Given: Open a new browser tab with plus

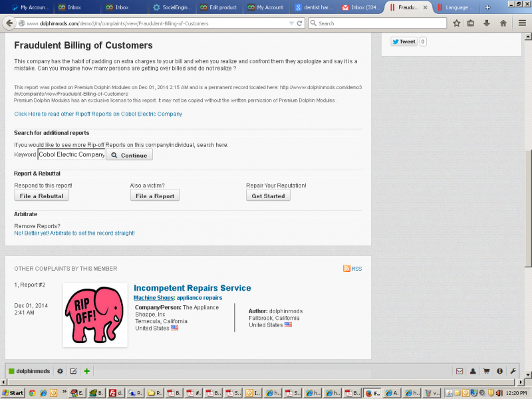Looking at the screenshot, I should (487, 7).
